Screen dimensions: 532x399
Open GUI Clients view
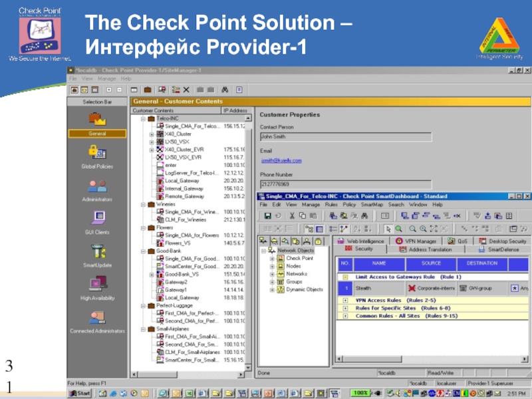[97, 222]
